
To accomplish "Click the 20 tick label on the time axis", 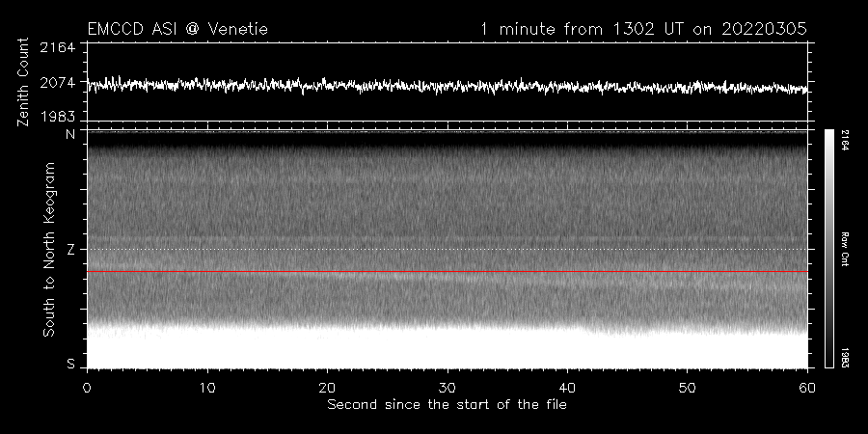I will (x=327, y=388).
